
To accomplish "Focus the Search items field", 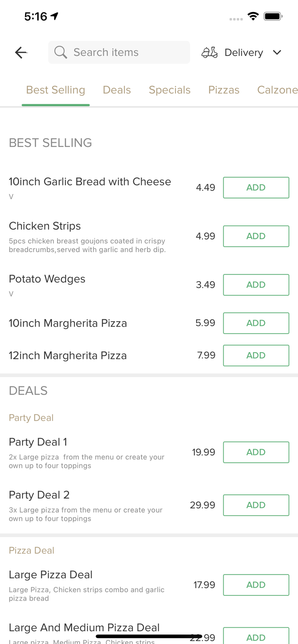I will point(125,52).
